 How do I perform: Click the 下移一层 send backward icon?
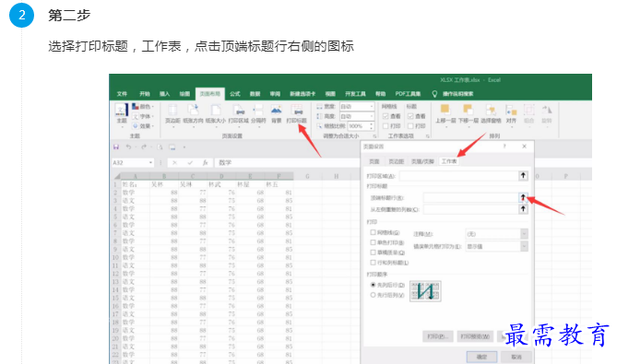[468, 114]
